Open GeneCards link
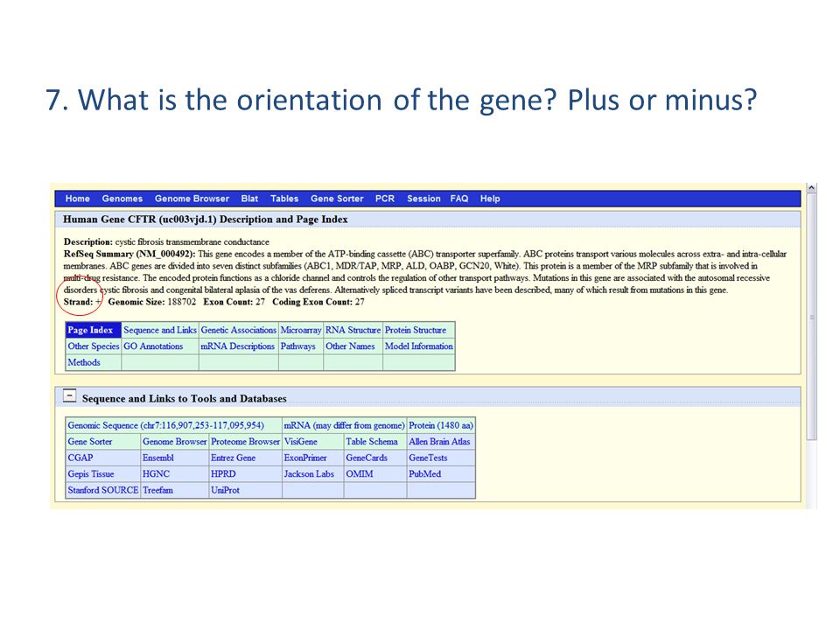Viewport: 840px width, 630px height. point(367,458)
